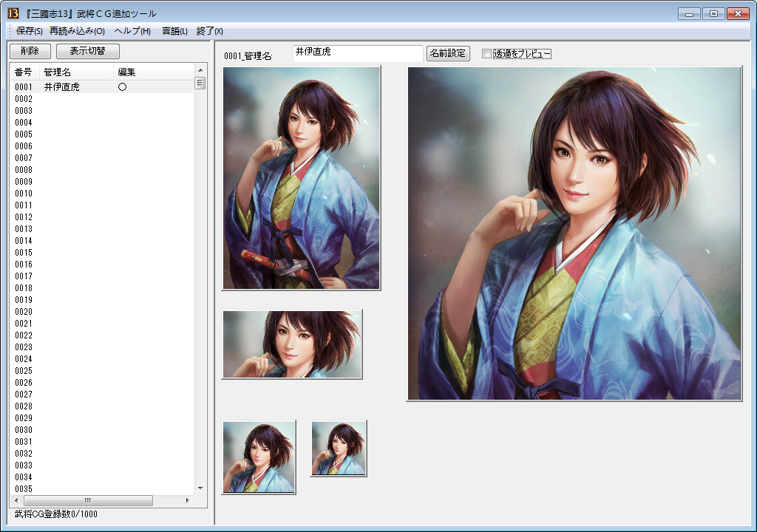Select row 0013 in the list
757x532 pixels.
pos(102,229)
